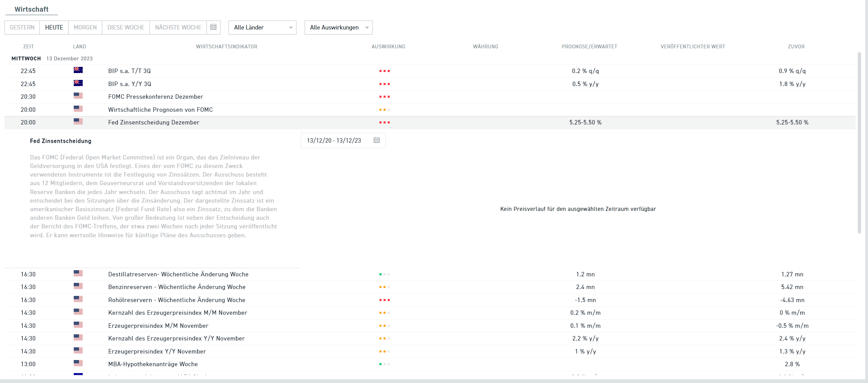Collapse the Fed Zinsentscheidung Dezember row
The height and width of the screenshot is (383, 868).
click(154, 122)
